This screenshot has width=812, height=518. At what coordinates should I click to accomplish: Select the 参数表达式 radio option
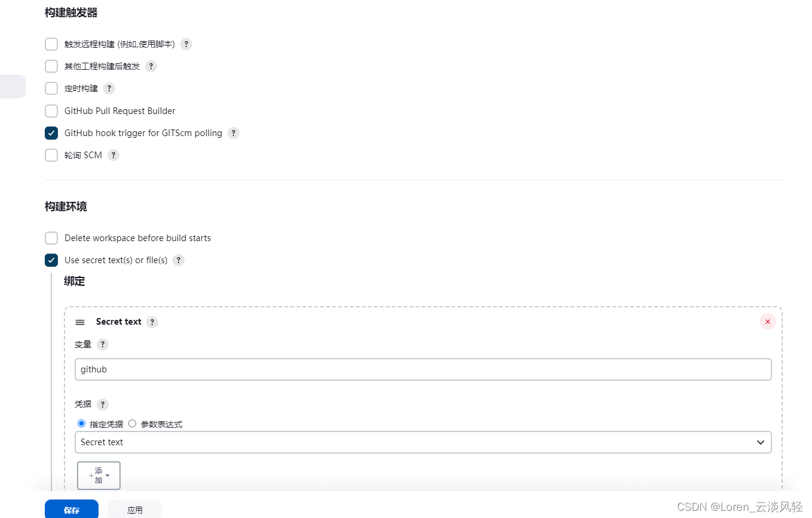[133, 424]
